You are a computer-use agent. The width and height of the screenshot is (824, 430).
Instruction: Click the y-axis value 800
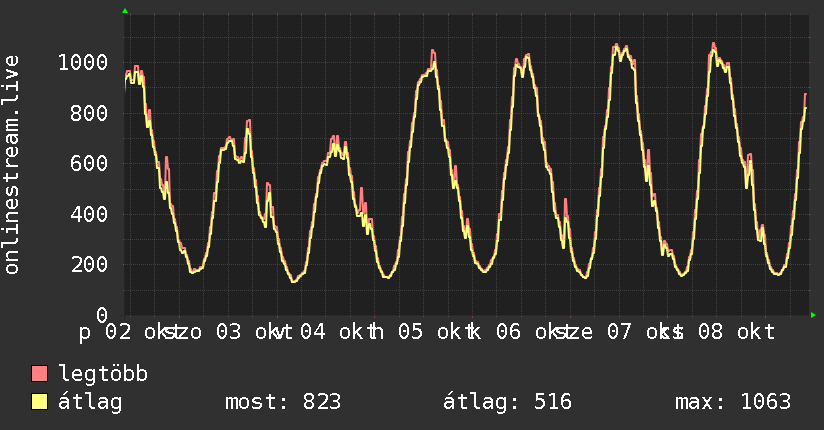(89, 114)
